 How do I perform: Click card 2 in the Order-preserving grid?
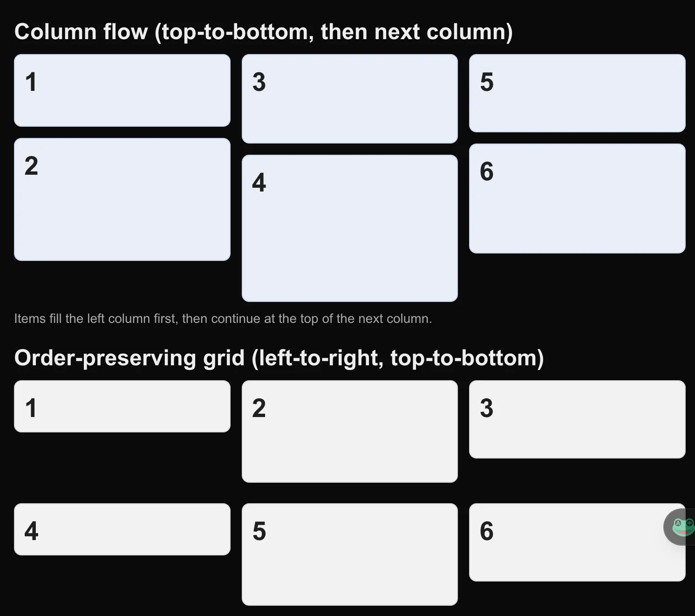point(349,431)
